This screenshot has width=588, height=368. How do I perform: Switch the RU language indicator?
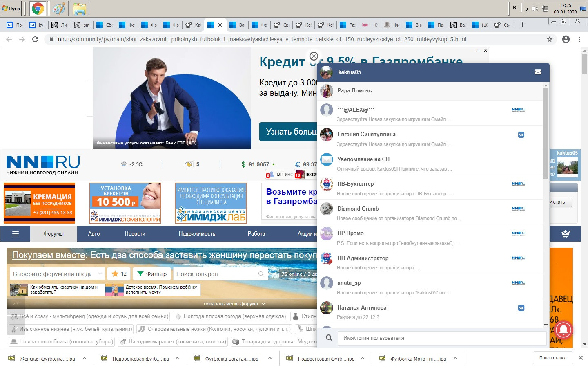click(516, 8)
